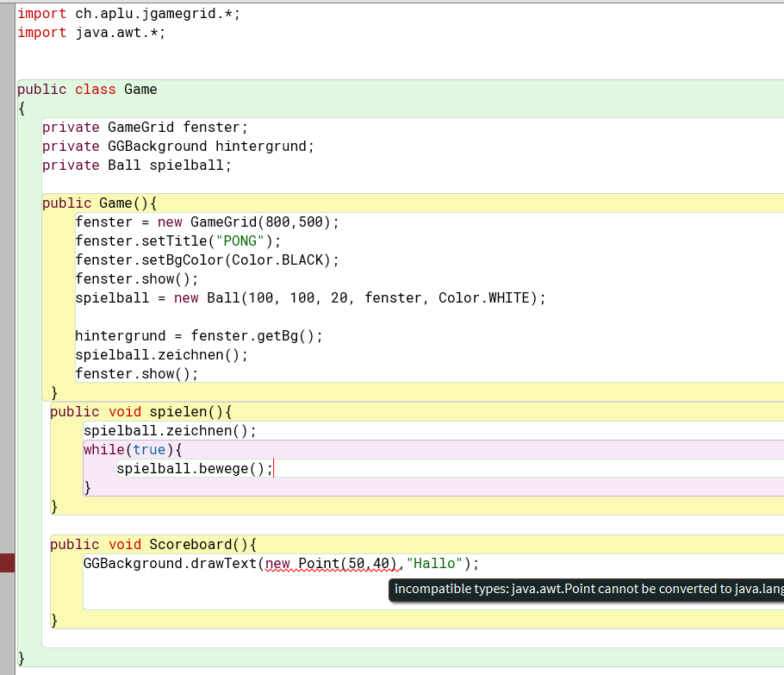
Task: Click 'spielball.zeichnen();' line inside the constructor
Action: 161,355
